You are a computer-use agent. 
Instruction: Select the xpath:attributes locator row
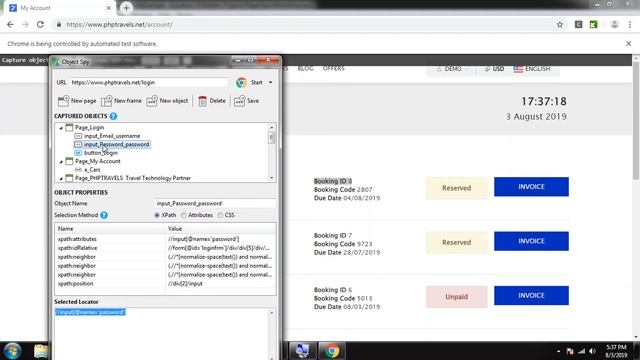(165, 239)
